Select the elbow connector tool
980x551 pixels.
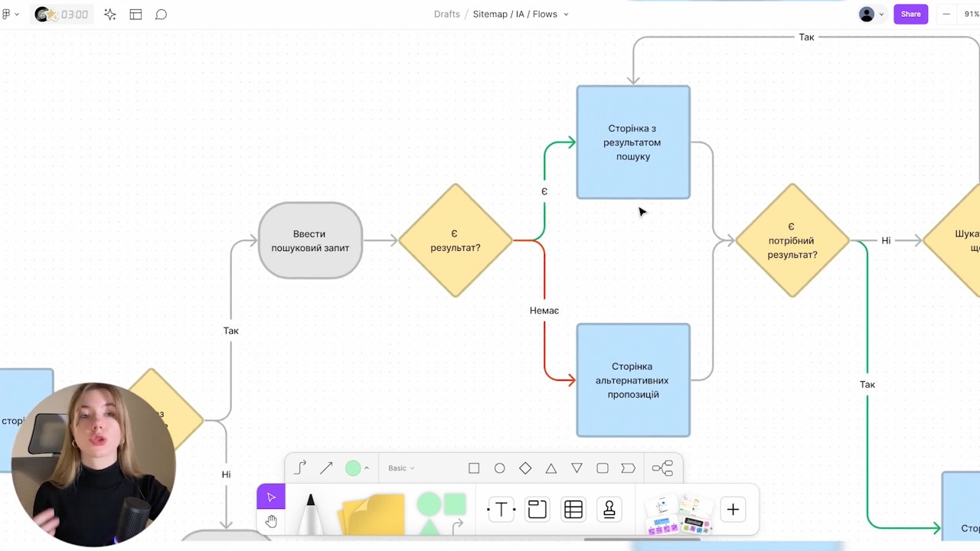pos(300,468)
